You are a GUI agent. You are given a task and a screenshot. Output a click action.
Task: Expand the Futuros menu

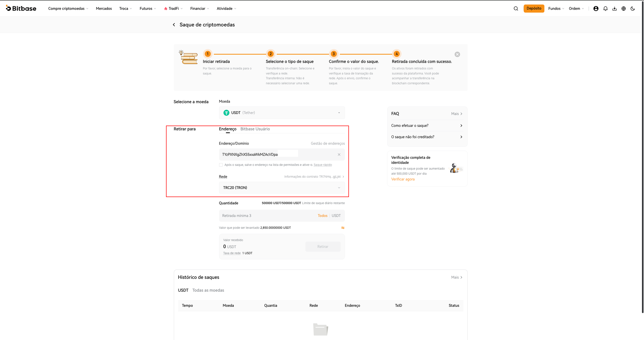[148, 9]
